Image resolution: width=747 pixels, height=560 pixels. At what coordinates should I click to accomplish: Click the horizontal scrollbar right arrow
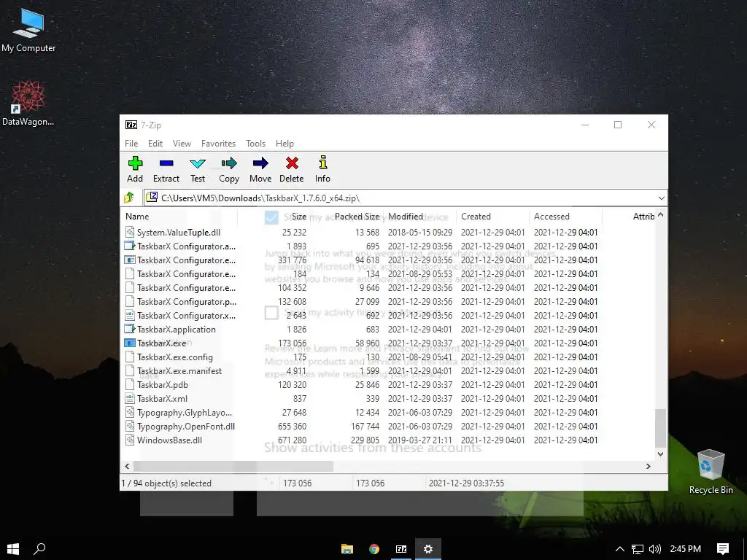pyautogui.click(x=648, y=466)
